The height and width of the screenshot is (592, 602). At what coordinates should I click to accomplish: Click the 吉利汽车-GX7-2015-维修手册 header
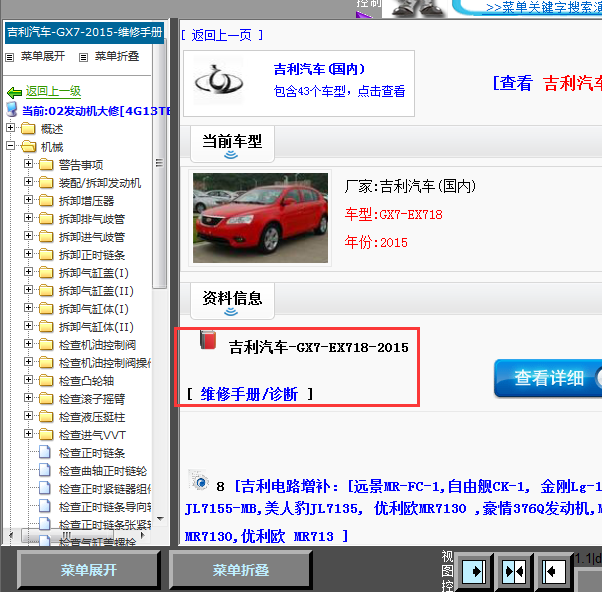coord(84,32)
